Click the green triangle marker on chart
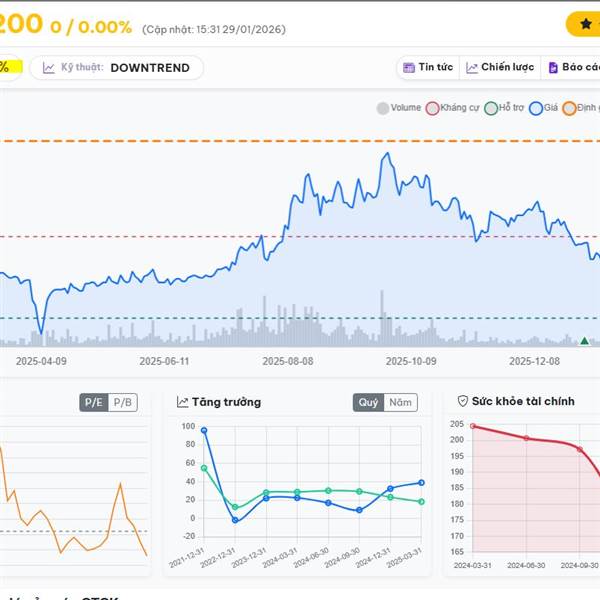Screen dimensions: 600x600 584,342
